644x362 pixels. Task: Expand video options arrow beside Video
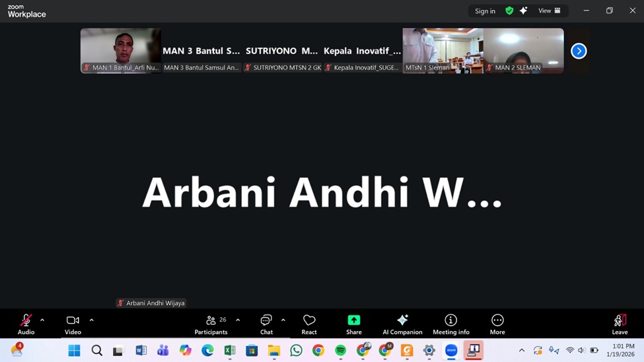click(x=91, y=320)
